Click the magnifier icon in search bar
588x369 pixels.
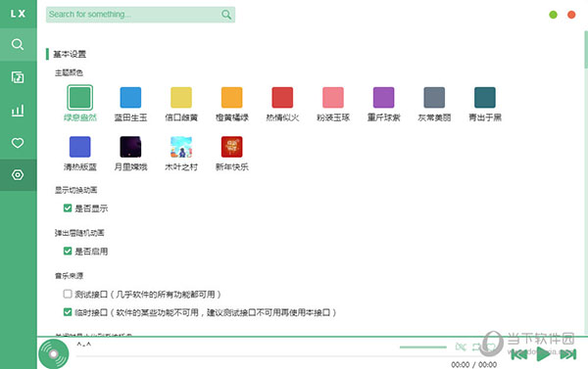point(226,15)
